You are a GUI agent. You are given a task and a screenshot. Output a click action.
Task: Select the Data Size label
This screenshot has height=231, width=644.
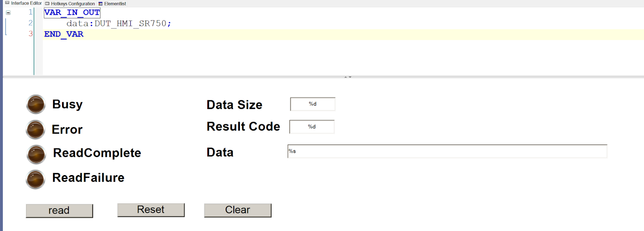coord(234,105)
